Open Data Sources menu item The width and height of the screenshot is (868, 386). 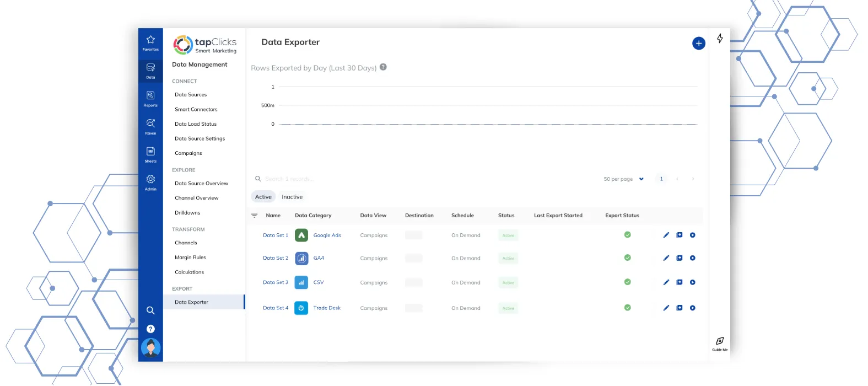(191, 95)
